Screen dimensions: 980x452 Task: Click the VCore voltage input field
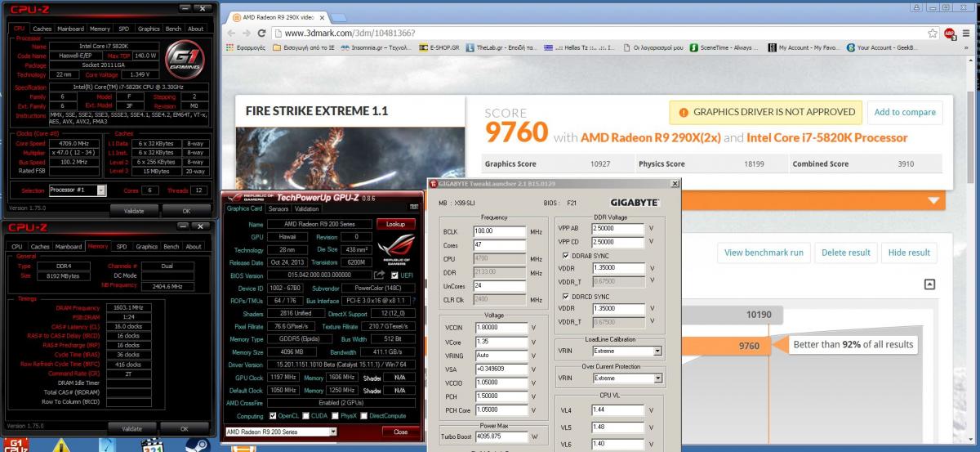point(500,342)
